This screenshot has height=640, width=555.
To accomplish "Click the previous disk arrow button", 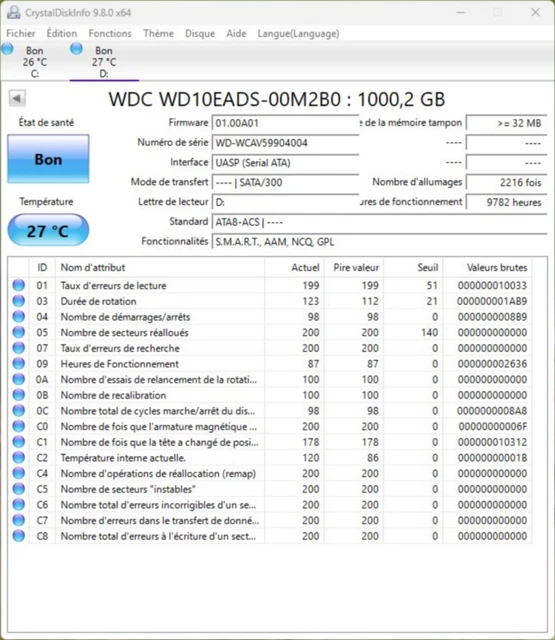I will pos(17,98).
